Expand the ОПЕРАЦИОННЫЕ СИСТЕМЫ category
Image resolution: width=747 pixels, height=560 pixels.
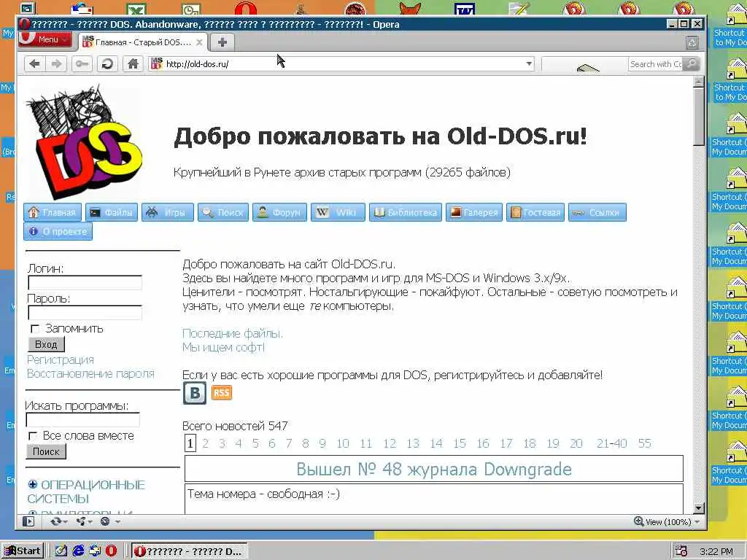[x=32, y=484]
